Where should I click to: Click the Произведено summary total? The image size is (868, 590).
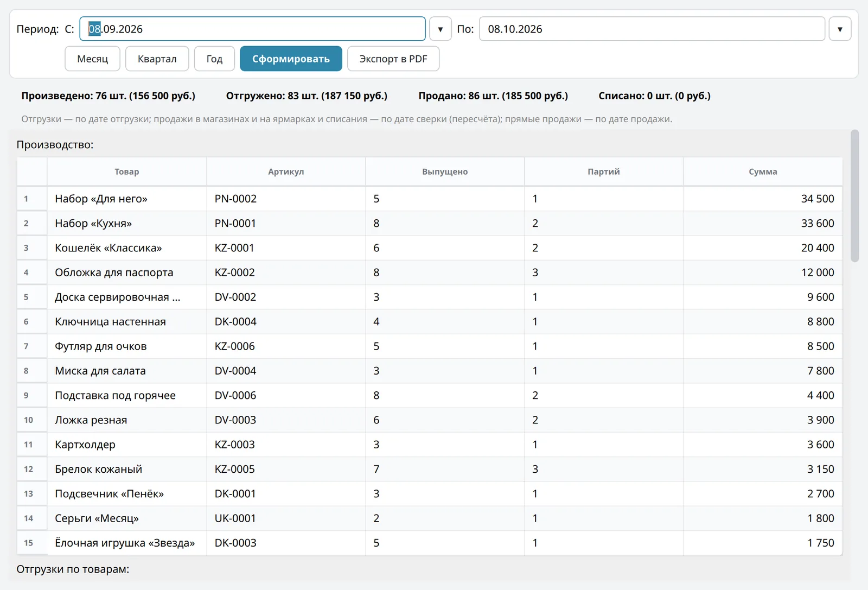pyautogui.click(x=108, y=96)
